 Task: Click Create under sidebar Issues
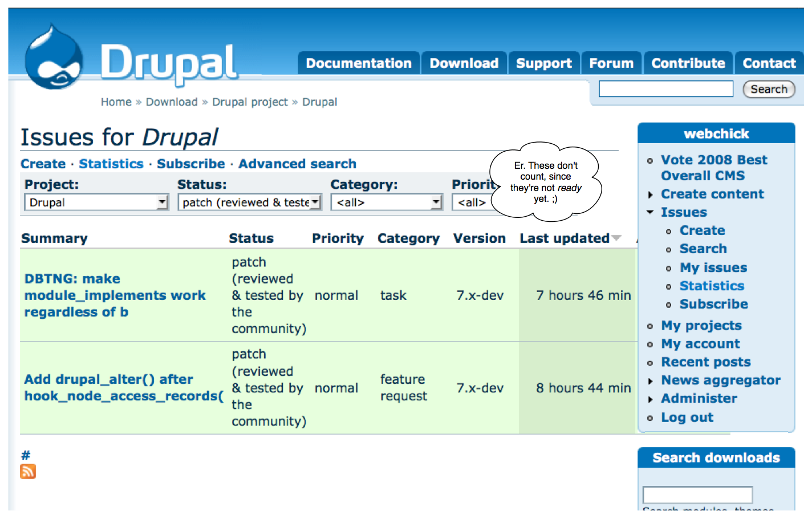(702, 230)
